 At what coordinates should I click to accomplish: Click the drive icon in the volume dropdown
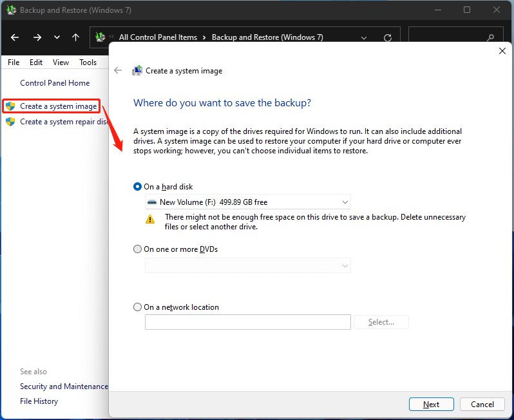152,202
